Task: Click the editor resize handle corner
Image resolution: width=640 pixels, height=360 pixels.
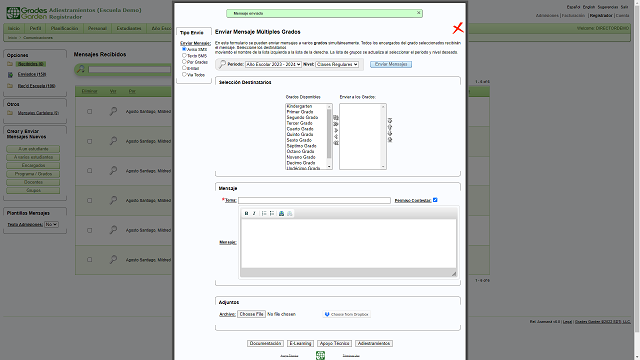Action: [454, 273]
